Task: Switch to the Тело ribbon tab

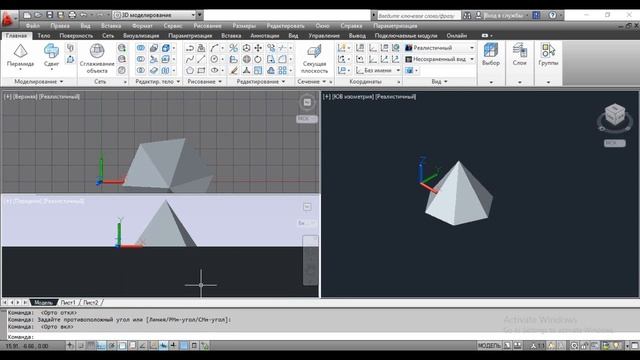Action: pos(44,36)
